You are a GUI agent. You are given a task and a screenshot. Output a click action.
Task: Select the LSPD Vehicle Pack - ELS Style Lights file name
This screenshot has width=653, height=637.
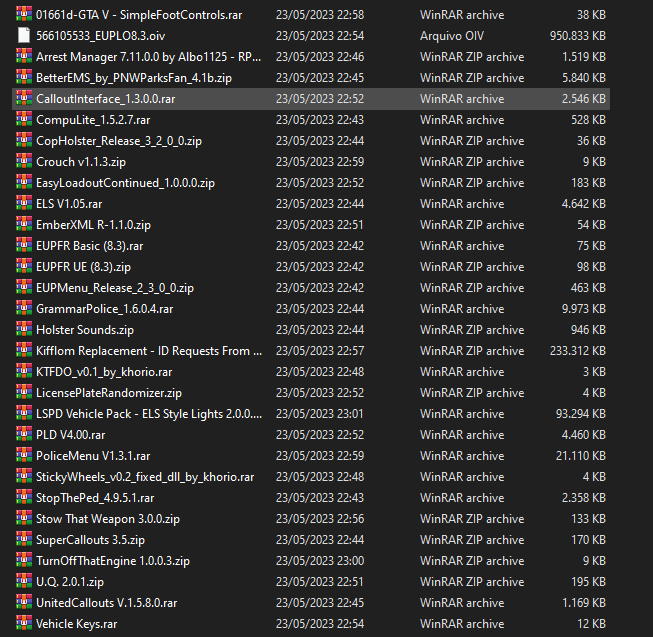pyautogui.click(x=149, y=414)
